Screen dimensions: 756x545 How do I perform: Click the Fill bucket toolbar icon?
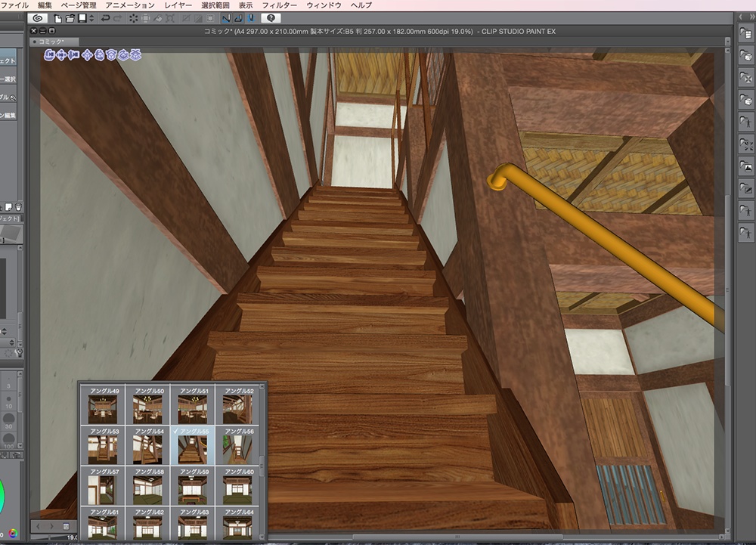(x=158, y=18)
